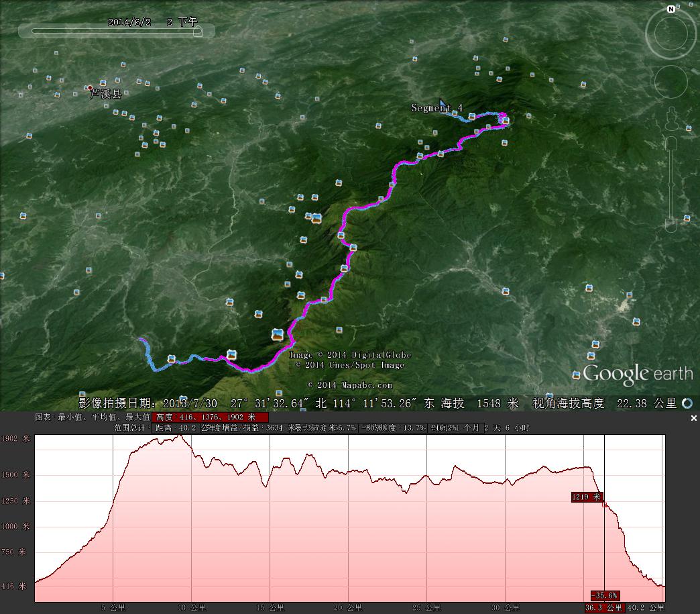
Task: Click the Segment 4 label
Action: 436,108
